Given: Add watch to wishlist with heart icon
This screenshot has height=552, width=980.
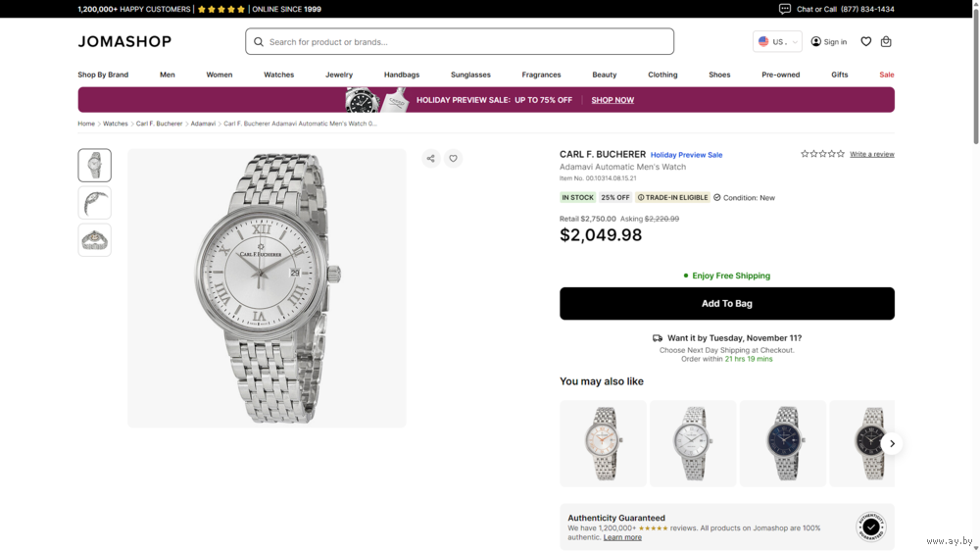Looking at the screenshot, I should [x=453, y=159].
